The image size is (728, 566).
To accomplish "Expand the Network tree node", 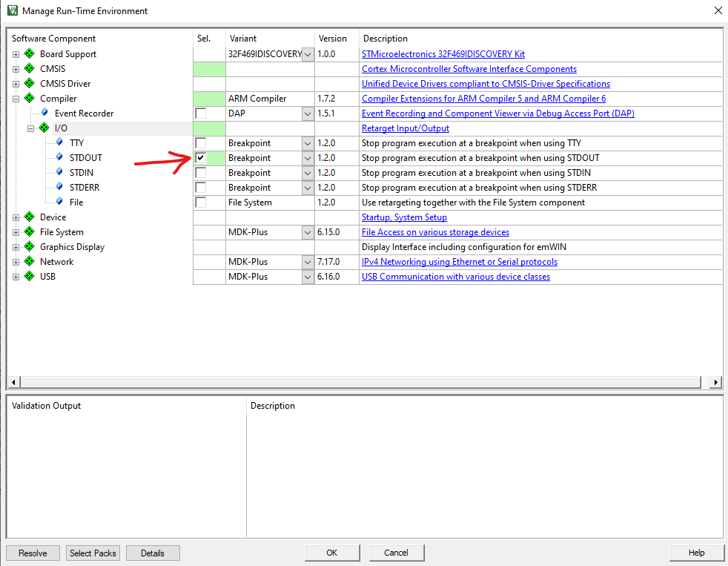I will pos(16,262).
